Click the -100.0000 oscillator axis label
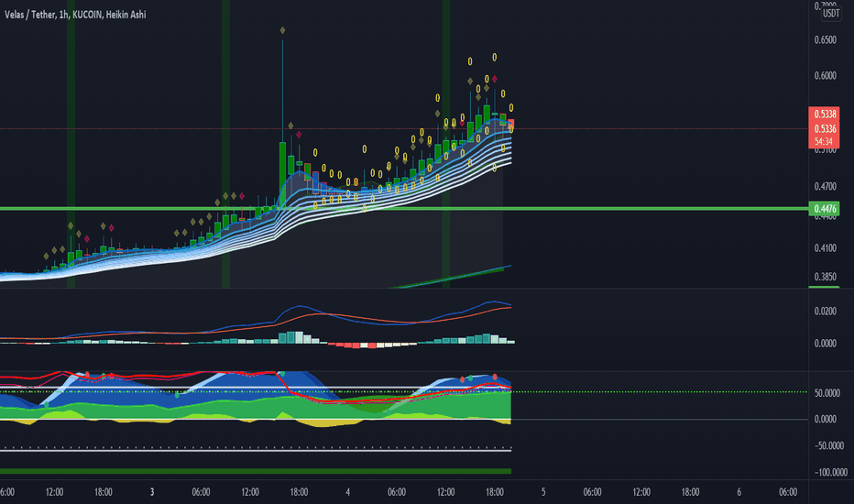This screenshot has height=504, width=854. click(830, 472)
